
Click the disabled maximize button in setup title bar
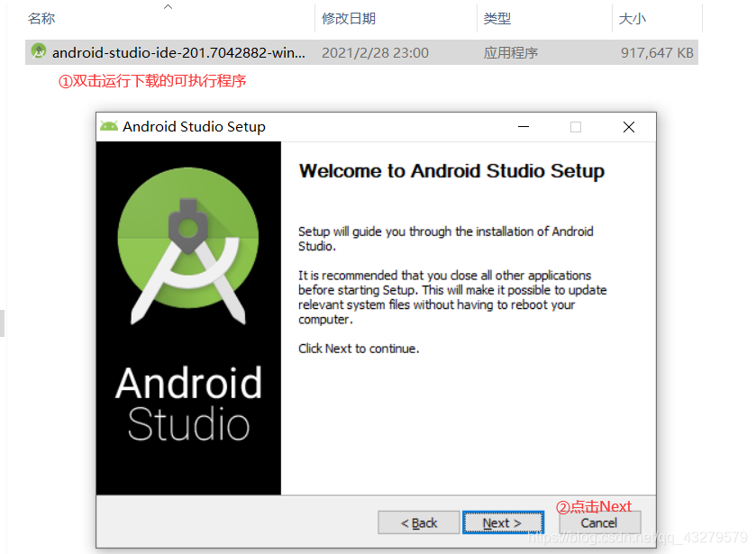coord(576,127)
